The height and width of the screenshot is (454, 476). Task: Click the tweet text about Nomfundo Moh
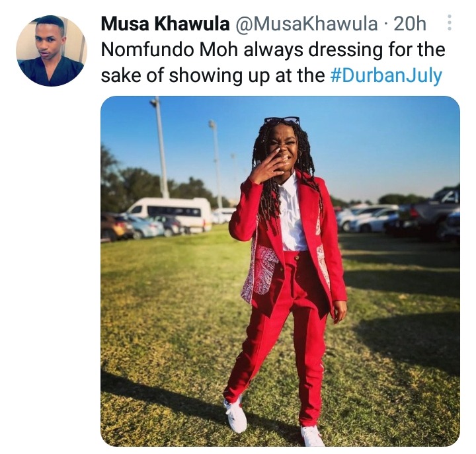point(273,63)
